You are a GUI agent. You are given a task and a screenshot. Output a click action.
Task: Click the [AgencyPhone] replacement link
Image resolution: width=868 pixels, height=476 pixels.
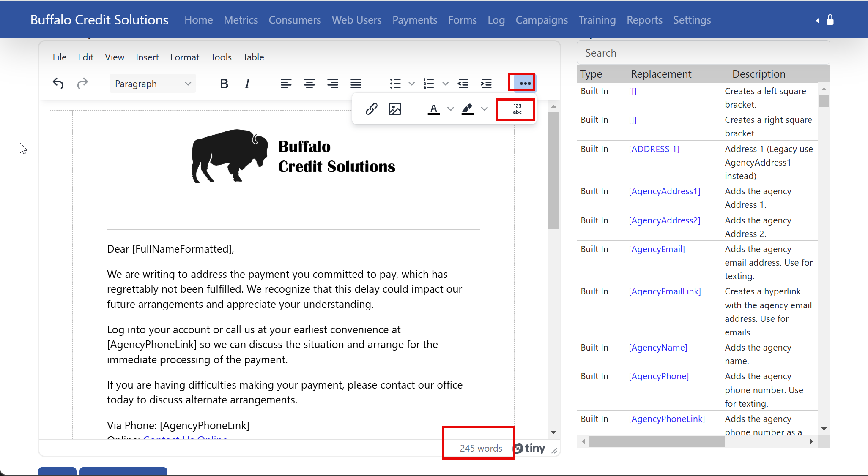point(658,376)
